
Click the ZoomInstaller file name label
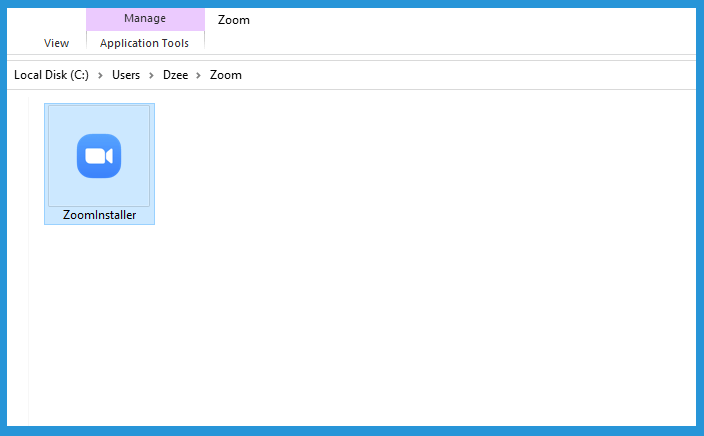coord(99,215)
